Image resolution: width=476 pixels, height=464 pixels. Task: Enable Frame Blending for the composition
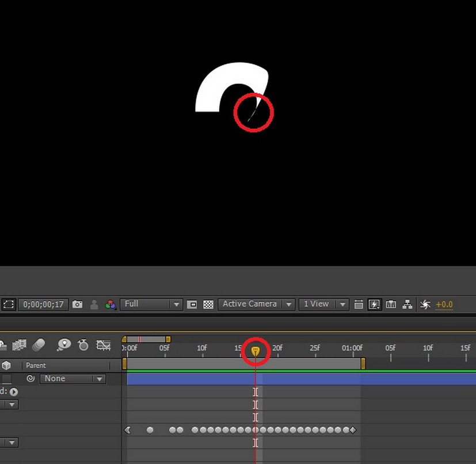tap(19, 345)
